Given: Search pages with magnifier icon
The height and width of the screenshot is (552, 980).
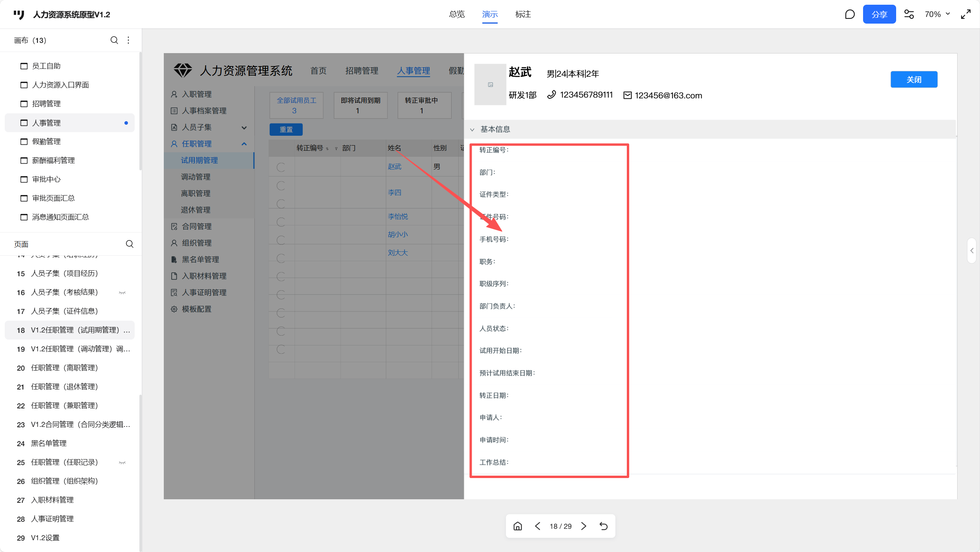Looking at the screenshot, I should (130, 244).
